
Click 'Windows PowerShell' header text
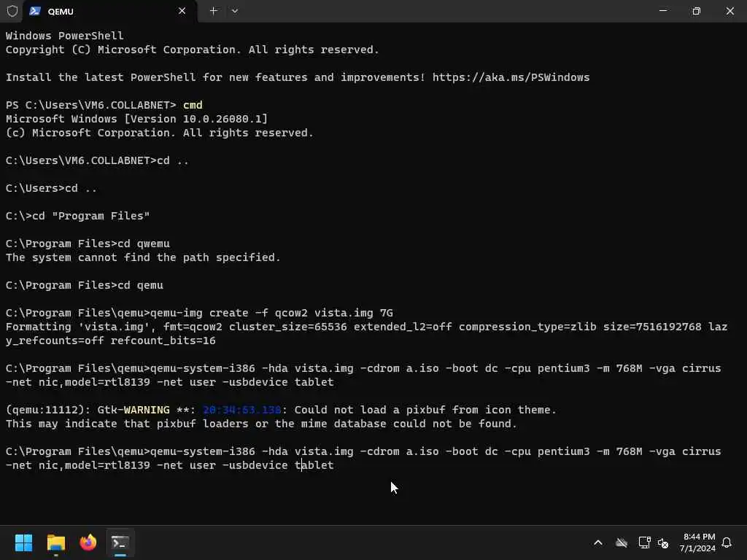[64, 36]
